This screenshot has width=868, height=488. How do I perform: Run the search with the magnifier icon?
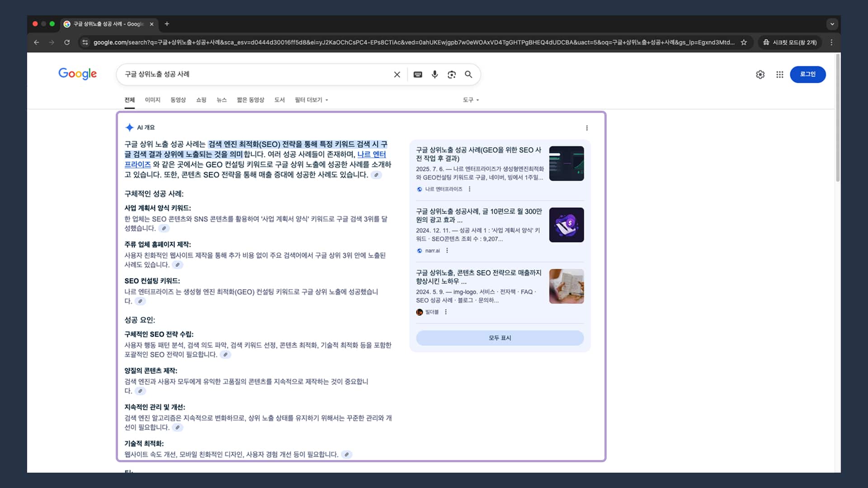point(469,75)
